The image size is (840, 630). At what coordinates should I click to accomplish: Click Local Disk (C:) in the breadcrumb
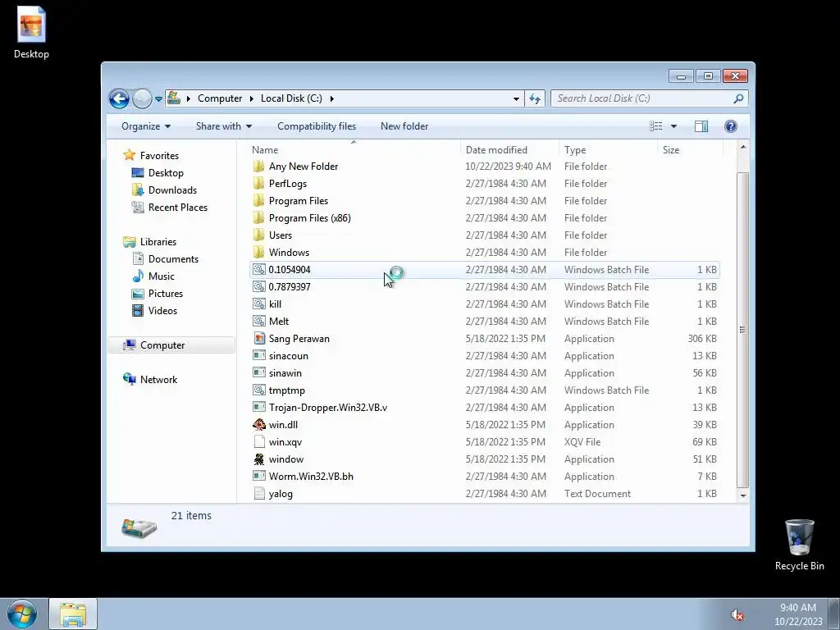[x=291, y=98]
